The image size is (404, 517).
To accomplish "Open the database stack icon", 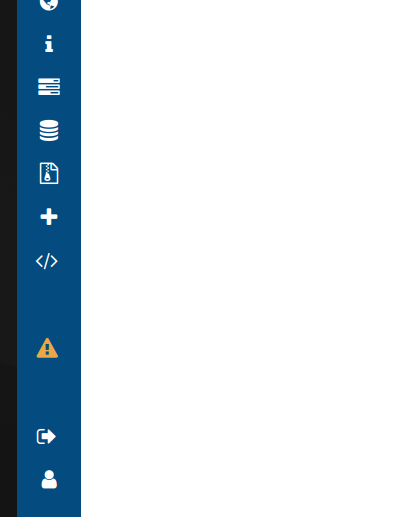I will (x=49, y=130).
